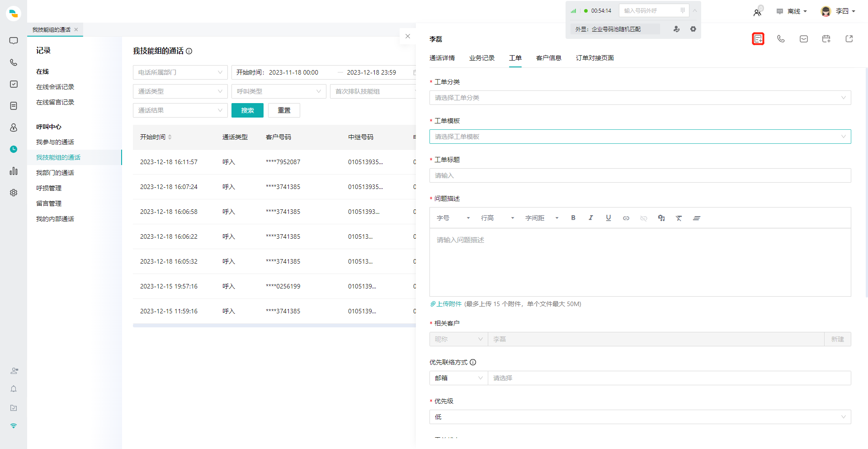
Task: Click the dial pad grid icon
Action: tap(683, 10)
